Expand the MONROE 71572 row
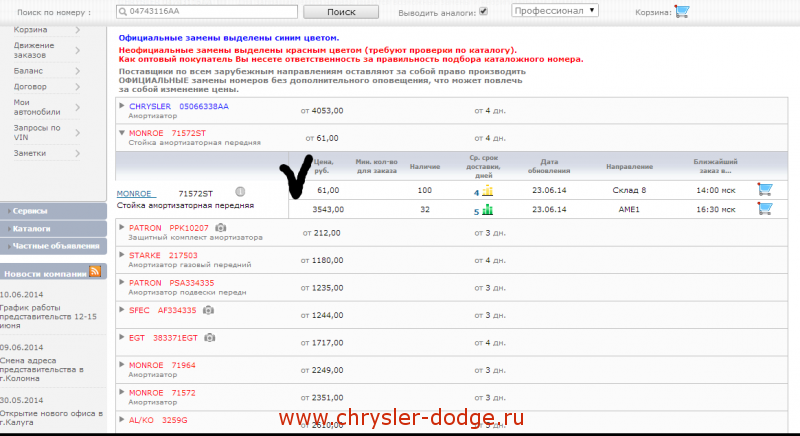Viewport: 800px width, 436px height. pos(121,392)
